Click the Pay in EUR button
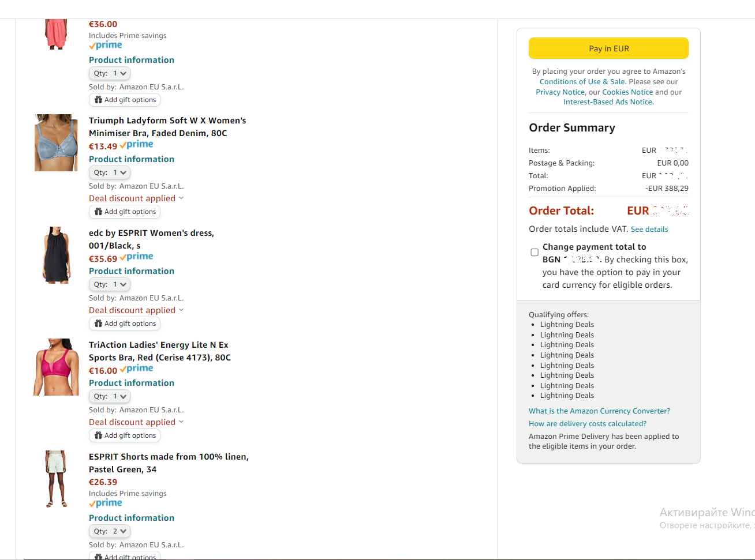The width and height of the screenshot is (755, 560). click(x=608, y=48)
